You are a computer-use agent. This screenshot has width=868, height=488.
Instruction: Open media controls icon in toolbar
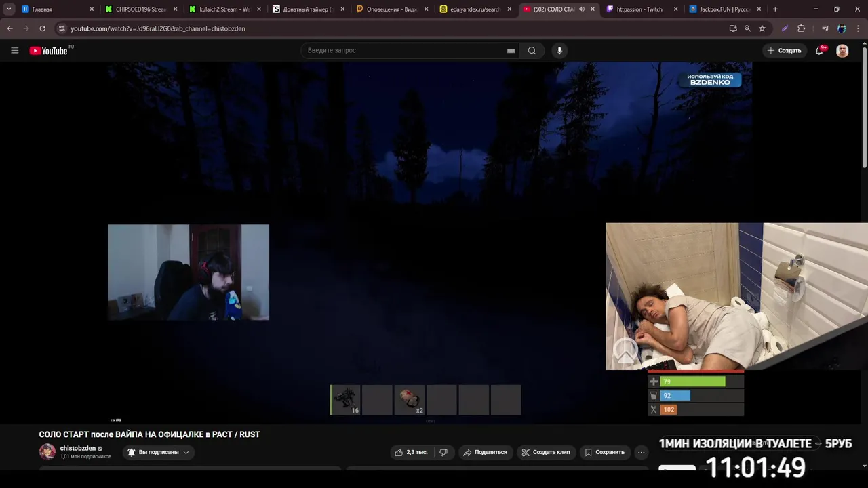(825, 28)
